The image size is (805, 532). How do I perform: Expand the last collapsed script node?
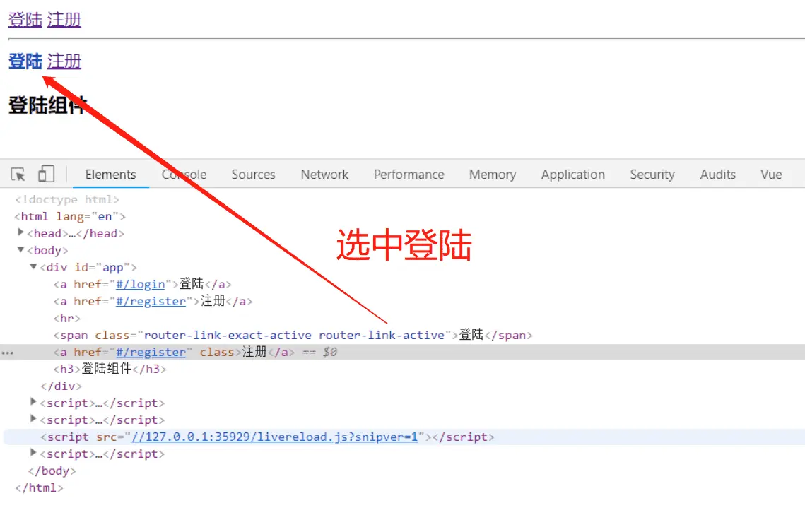pyautogui.click(x=33, y=452)
